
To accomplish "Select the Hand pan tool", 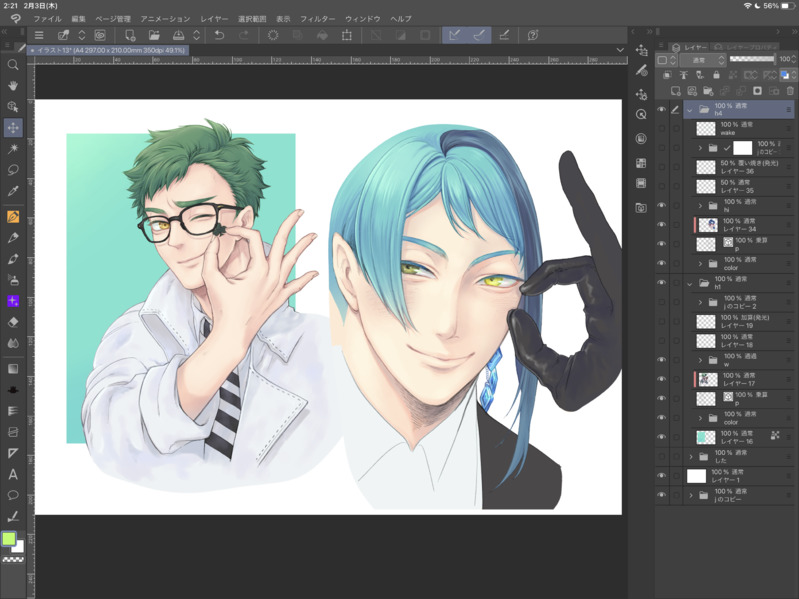I will click(13, 86).
